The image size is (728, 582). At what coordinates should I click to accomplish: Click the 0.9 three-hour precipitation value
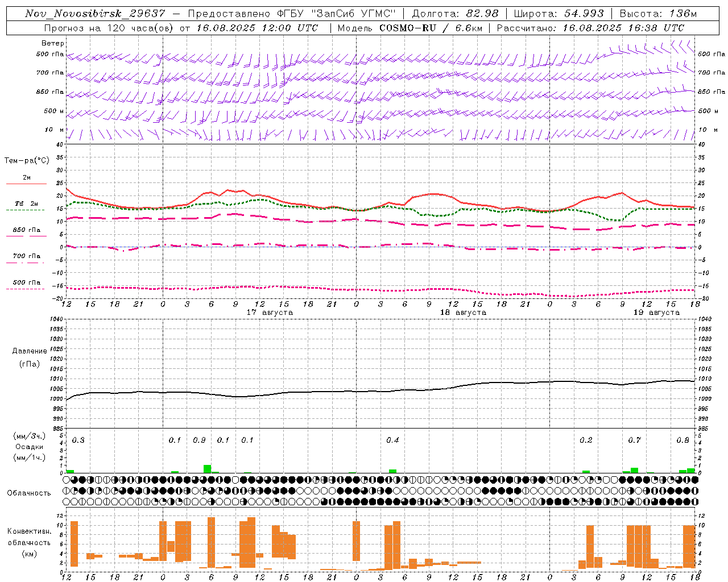(199, 440)
